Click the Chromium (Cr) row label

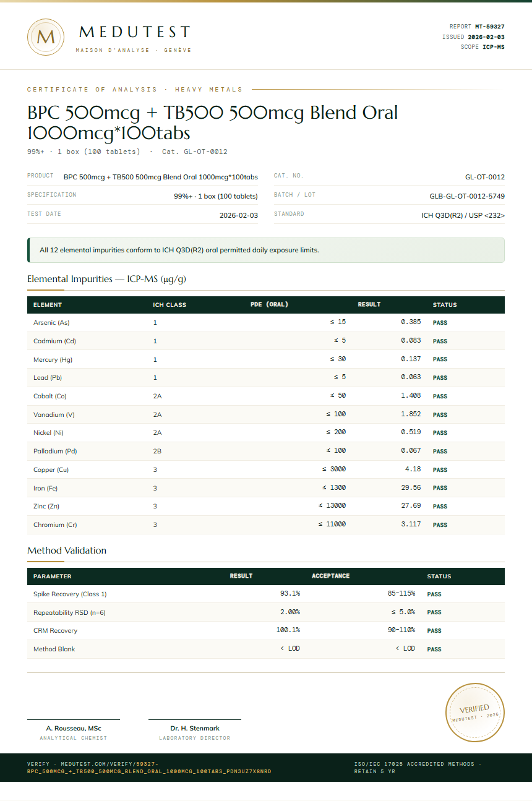point(55,525)
